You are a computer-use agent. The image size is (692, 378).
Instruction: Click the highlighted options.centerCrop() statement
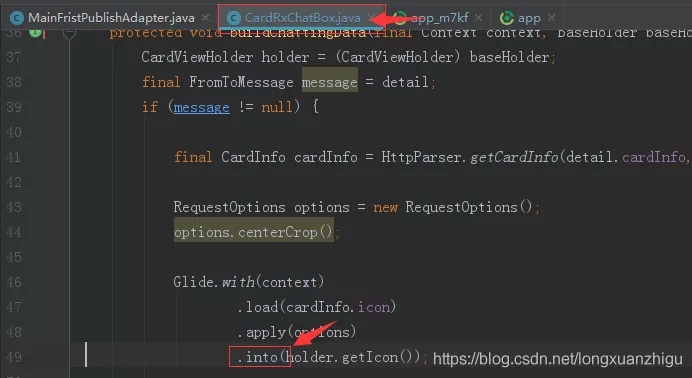coord(254,232)
